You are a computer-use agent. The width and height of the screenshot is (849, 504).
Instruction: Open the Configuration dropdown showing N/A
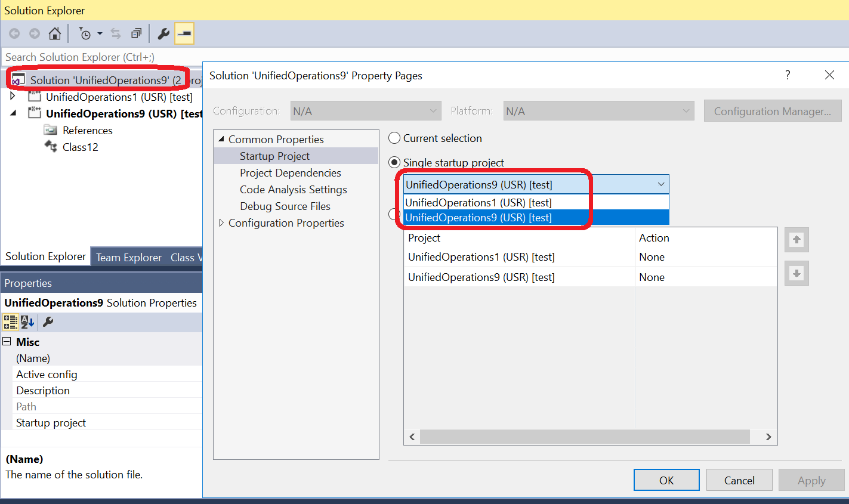(x=366, y=111)
